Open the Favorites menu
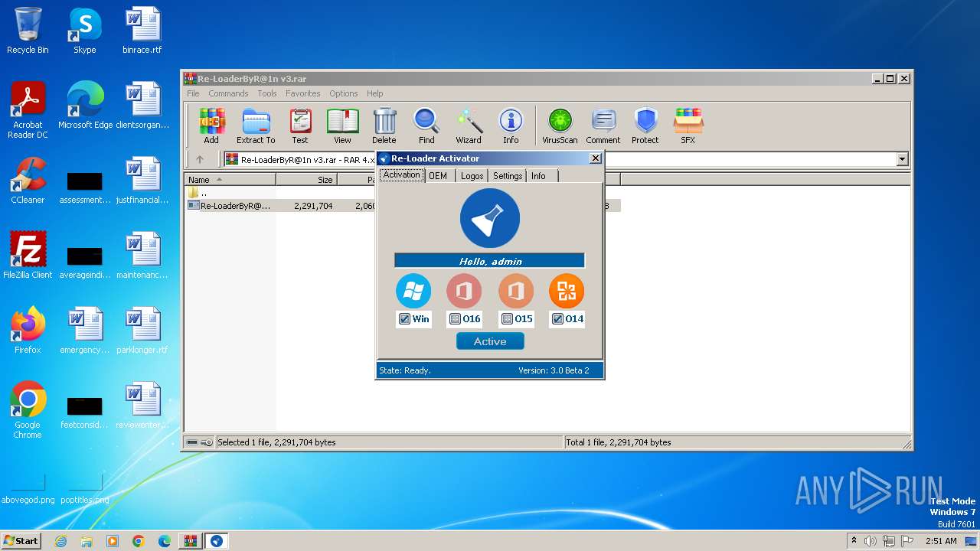 pos(303,93)
